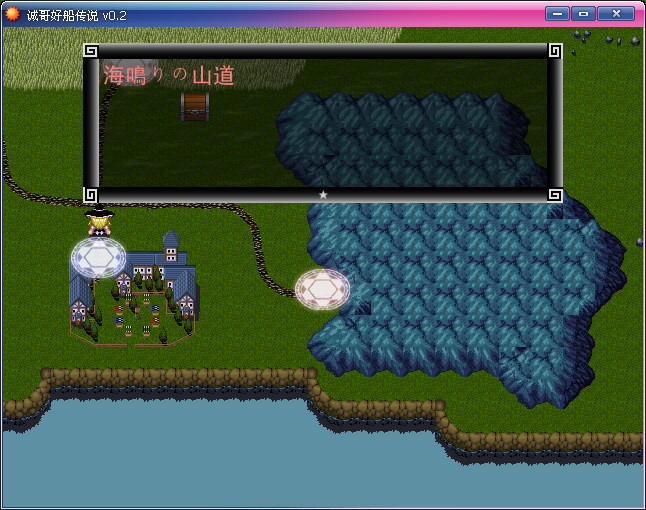Open the treasure chest on the map
The height and width of the screenshot is (510, 646).
[195, 107]
